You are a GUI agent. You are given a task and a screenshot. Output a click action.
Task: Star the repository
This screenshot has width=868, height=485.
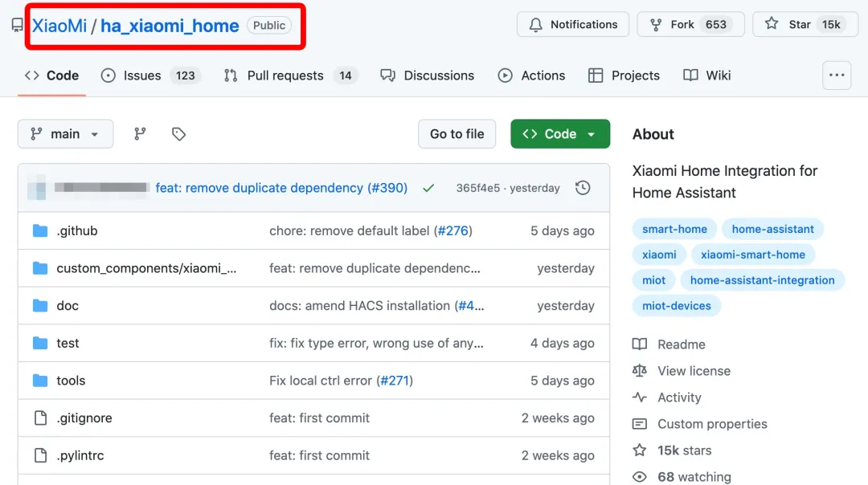805,24
